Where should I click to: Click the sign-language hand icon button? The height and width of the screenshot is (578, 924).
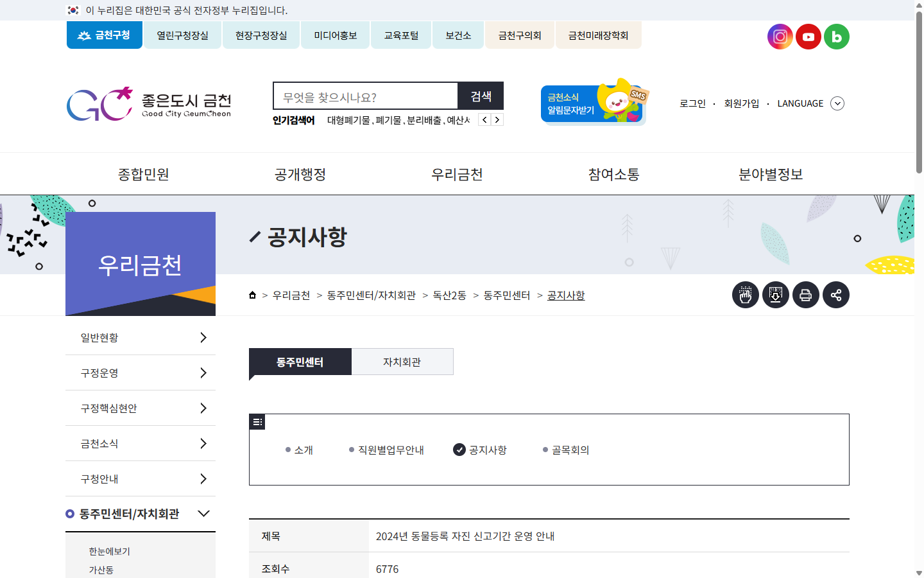click(746, 295)
